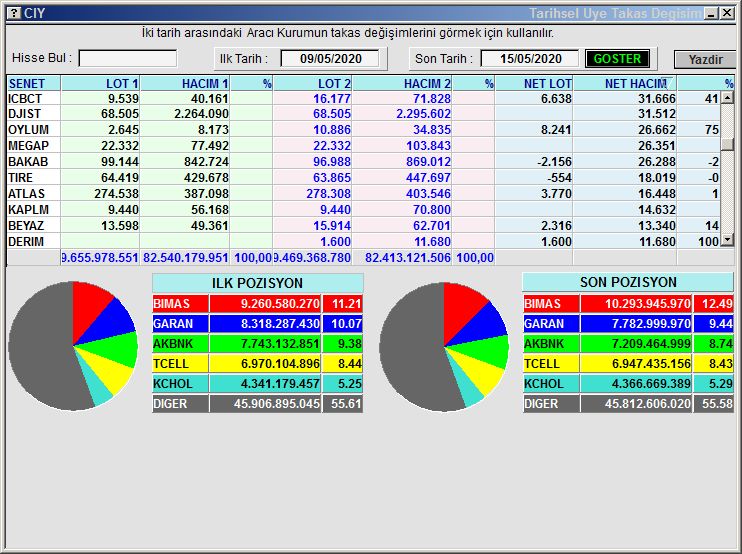The width and height of the screenshot is (742, 554).
Task: Click the HACIM 2 value 2.295.602
Action: 423,114
